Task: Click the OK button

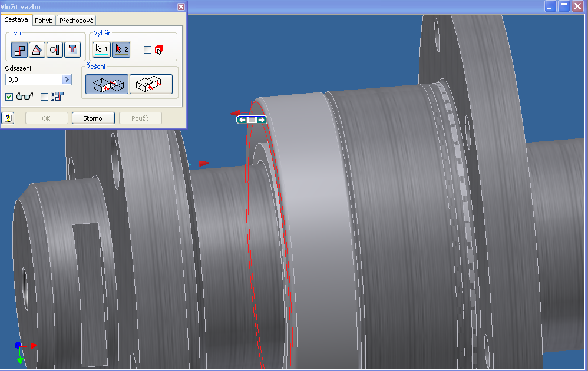Action: click(x=47, y=118)
